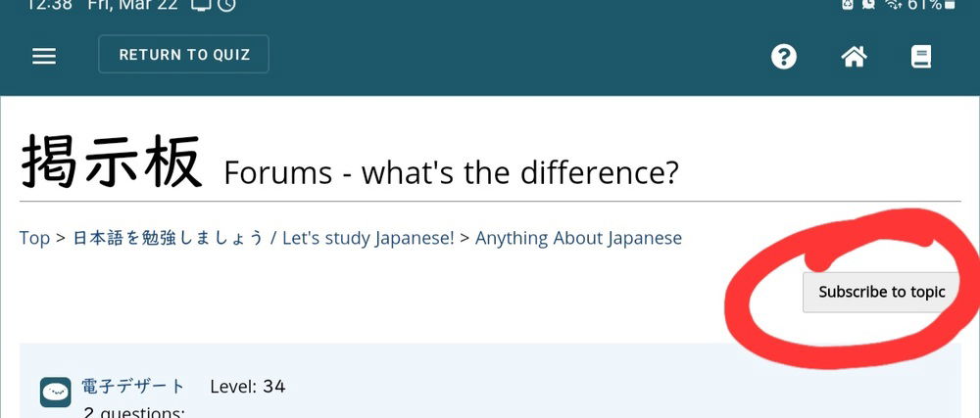
Task: Open the book reference icon
Action: tap(921, 57)
